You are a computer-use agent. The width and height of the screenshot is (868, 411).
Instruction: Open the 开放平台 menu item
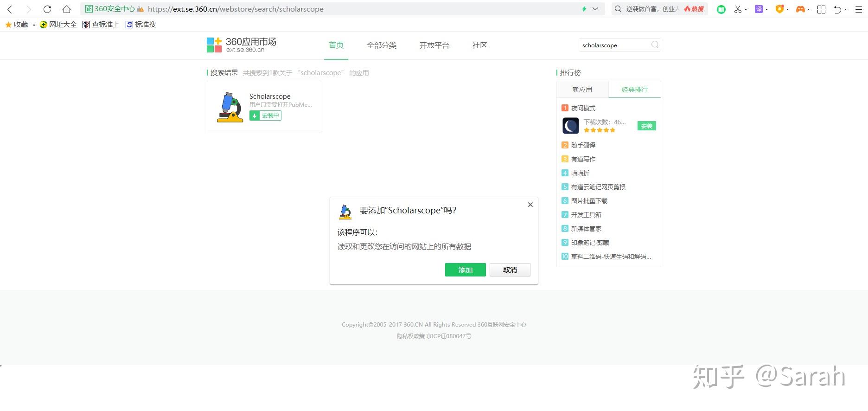[434, 45]
